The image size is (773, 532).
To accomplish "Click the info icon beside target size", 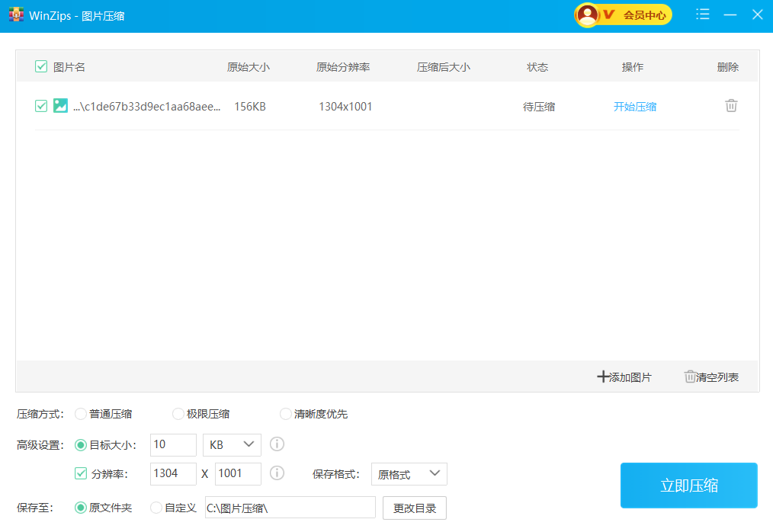I will pyautogui.click(x=277, y=444).
